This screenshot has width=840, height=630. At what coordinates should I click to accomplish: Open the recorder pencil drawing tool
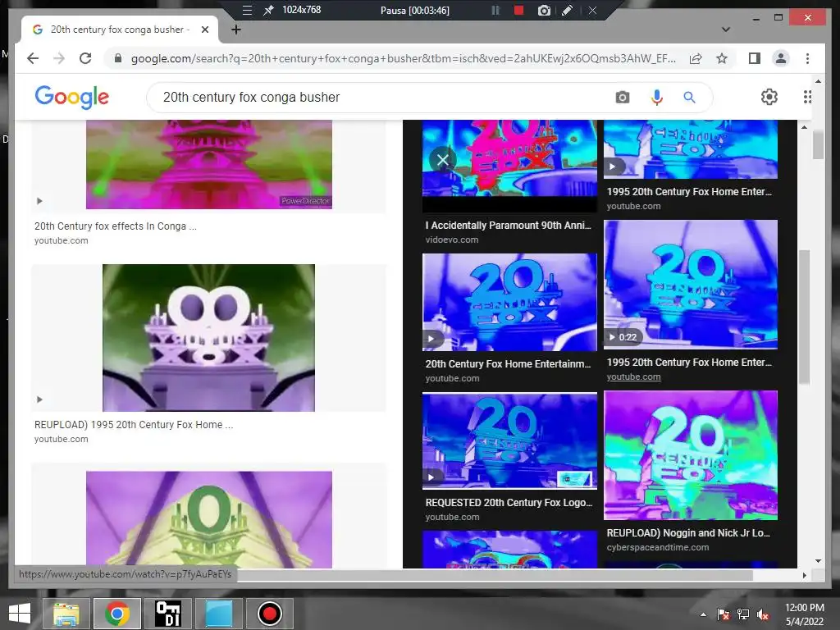(x=568, y=10)
